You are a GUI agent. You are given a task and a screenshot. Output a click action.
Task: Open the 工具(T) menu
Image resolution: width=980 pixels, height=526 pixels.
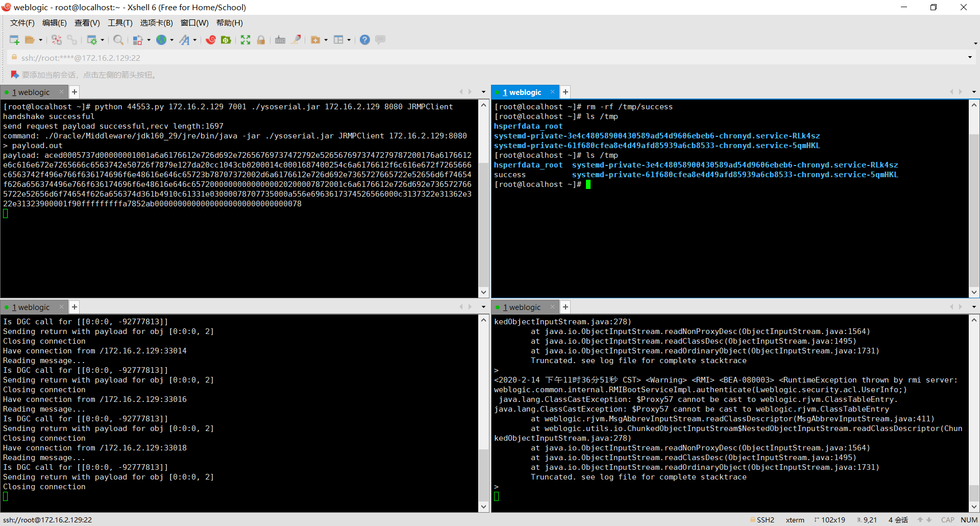point(120,23)
